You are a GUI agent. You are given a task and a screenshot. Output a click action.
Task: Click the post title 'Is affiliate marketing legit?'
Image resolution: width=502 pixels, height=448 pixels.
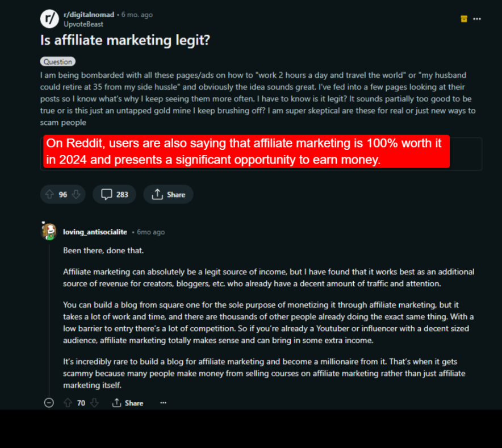point(126,40)
